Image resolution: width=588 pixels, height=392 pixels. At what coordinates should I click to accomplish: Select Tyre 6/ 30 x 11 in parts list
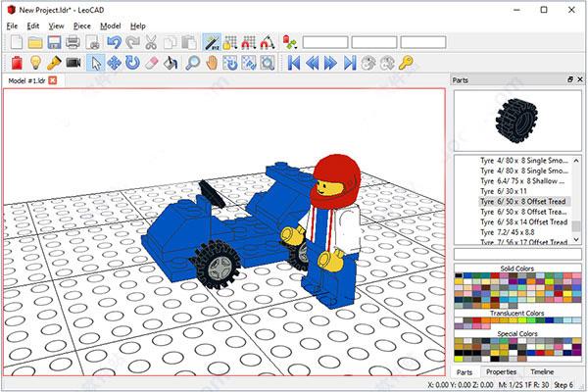pos(502,191)
